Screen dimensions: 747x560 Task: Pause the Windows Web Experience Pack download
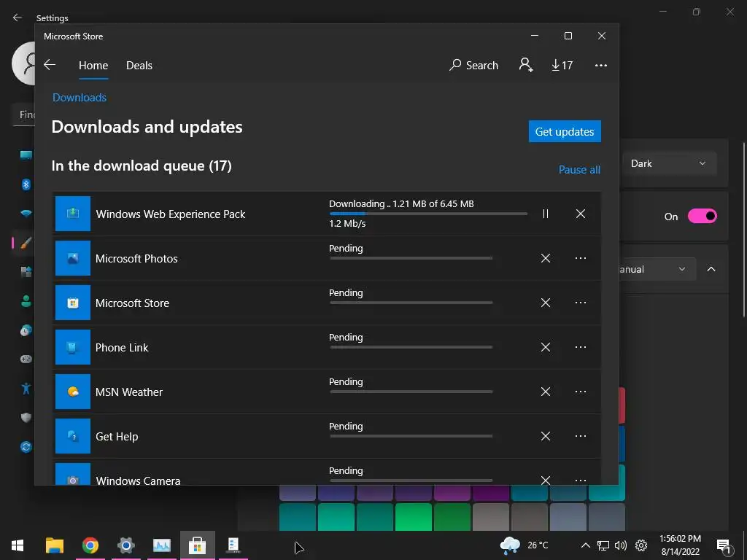[x=546, y=214]
